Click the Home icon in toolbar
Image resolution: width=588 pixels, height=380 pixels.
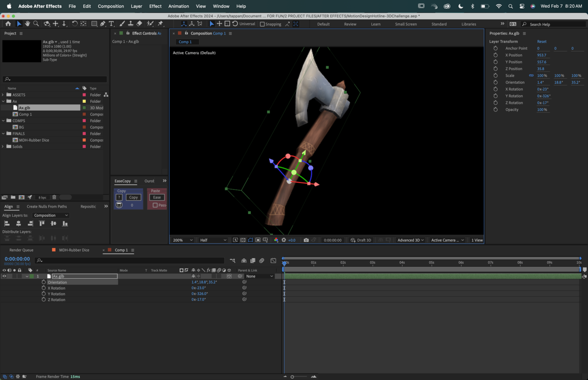click(8, 24)
